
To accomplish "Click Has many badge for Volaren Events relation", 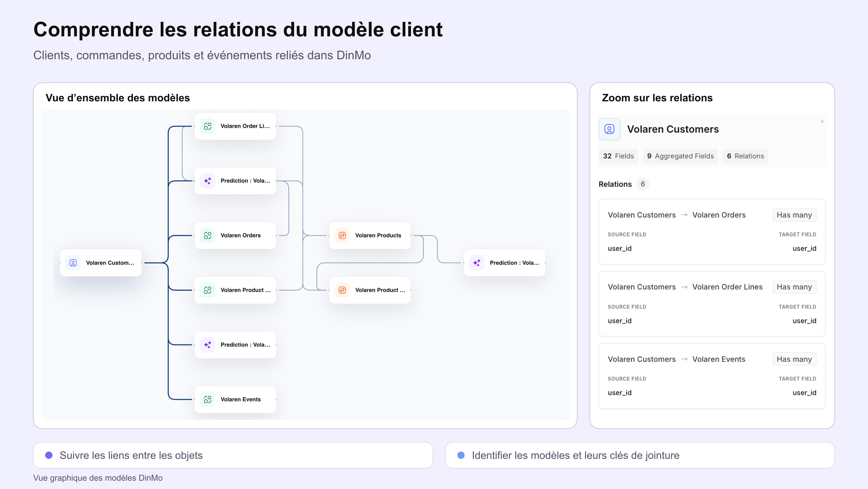I will point(794,359).
